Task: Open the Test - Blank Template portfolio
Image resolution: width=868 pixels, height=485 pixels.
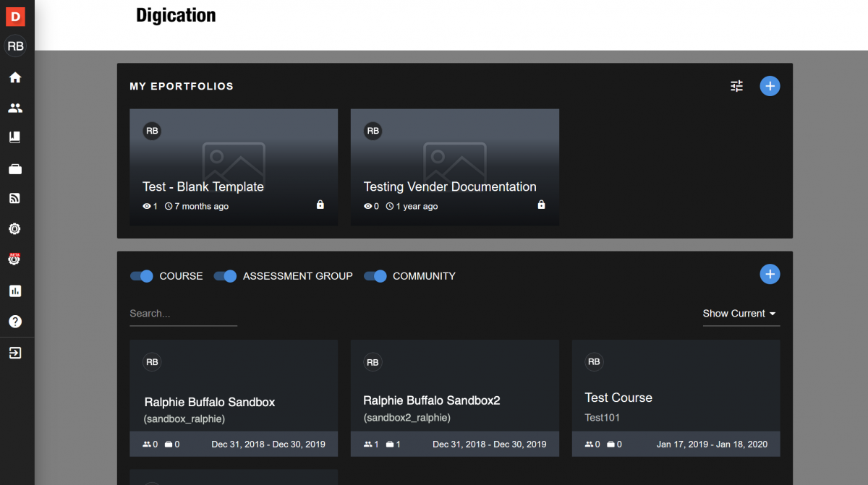Action: click(233, 166)
